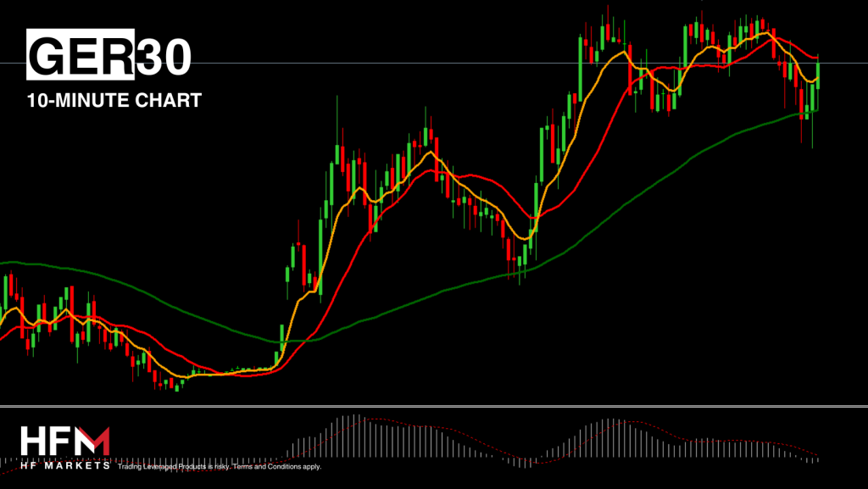Viewport: 868px width, 489px height.
Task: Click the separator line above the indicator panel
Action: [434, 405]
